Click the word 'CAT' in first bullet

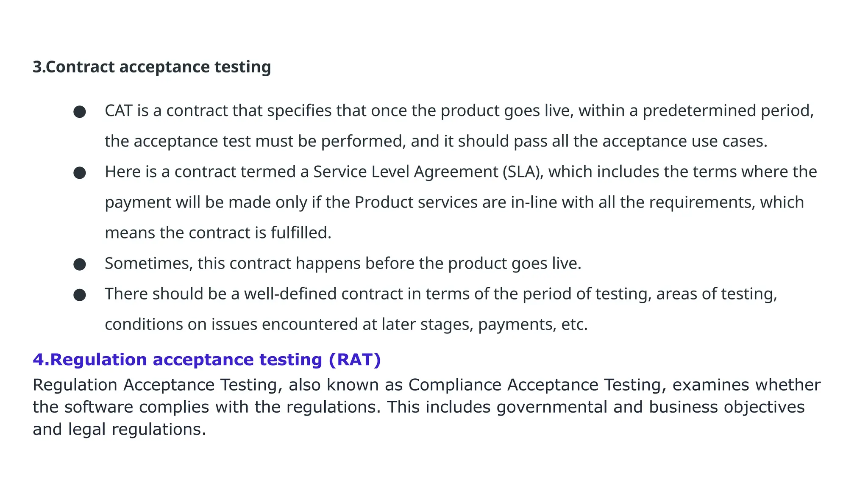click(x=119, y=111)
